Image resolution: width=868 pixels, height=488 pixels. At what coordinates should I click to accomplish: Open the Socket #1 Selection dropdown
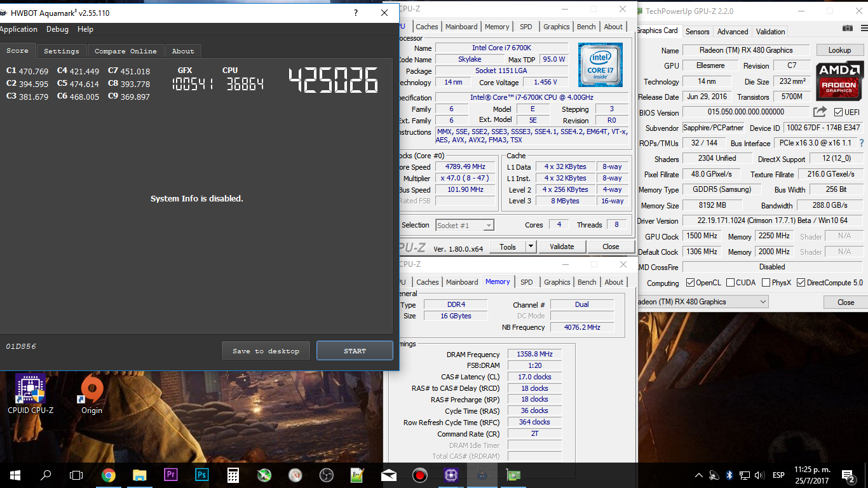[x=465, y=225]
